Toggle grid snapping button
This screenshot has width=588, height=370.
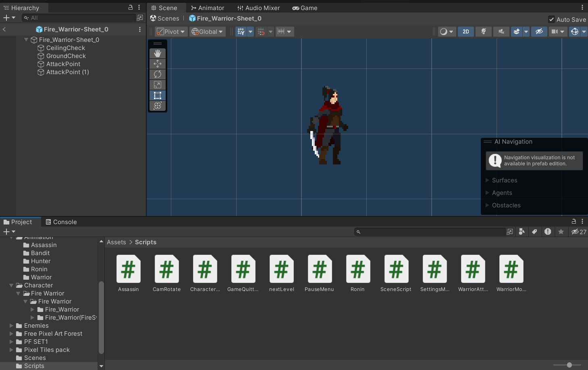261,31
